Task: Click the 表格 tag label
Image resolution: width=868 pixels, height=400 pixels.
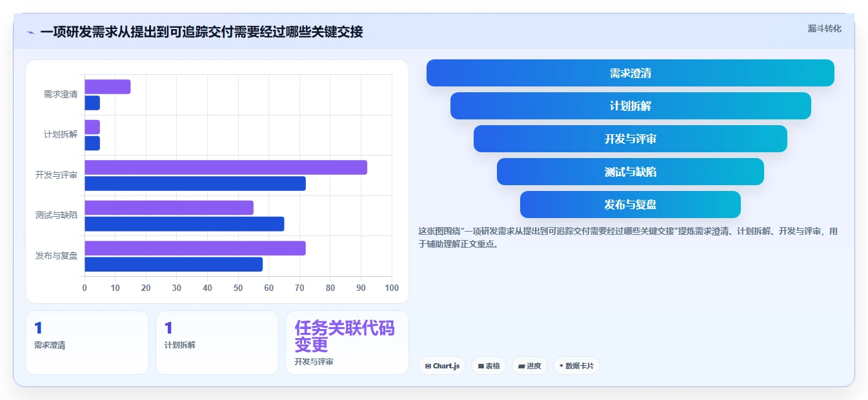Action: click(492, 366)
